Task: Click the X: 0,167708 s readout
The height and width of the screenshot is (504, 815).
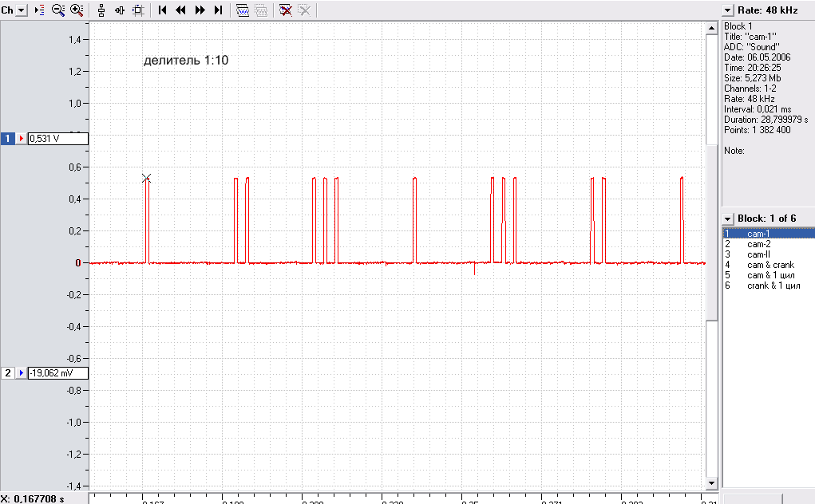Action: [32, 498]
